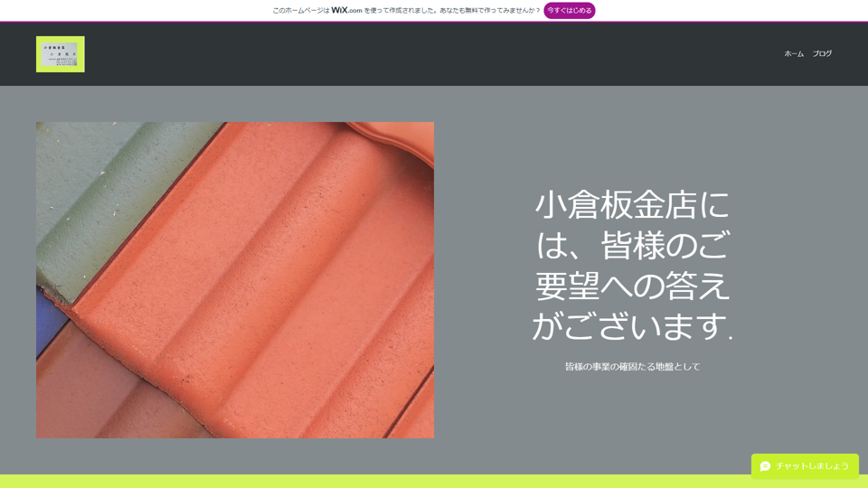Click the yellow-green strip at page bottom
The width and height of the screenshot is (868, 488).
(x=362, y=482)
